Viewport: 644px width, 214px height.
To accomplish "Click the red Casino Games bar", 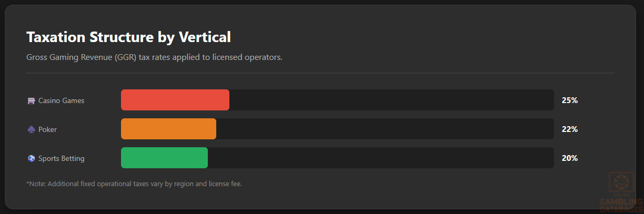I will (175, 100).
